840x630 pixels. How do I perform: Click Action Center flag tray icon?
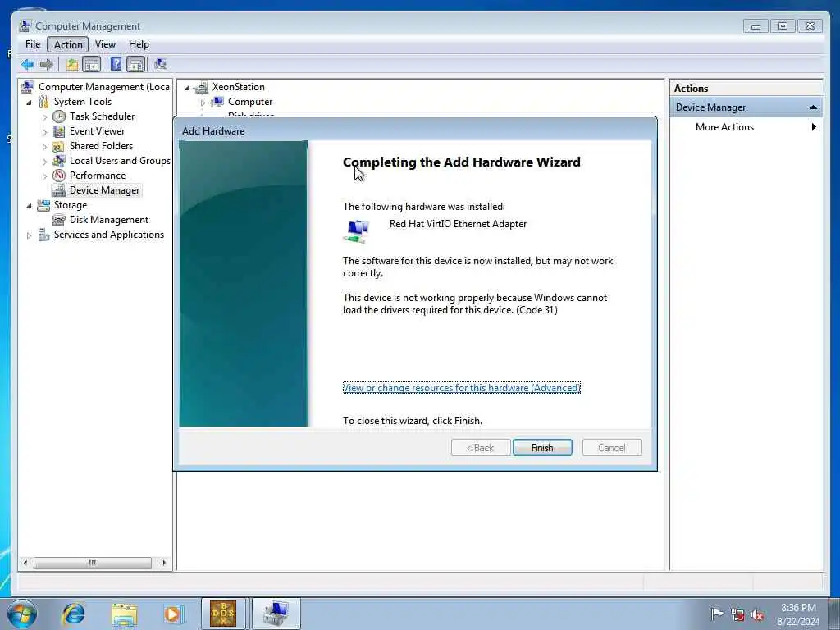[716, 614]
